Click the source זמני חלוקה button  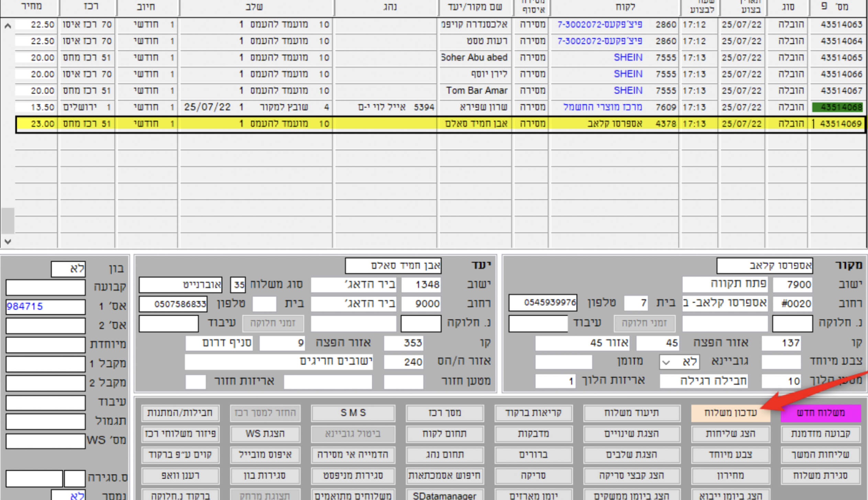644,323
